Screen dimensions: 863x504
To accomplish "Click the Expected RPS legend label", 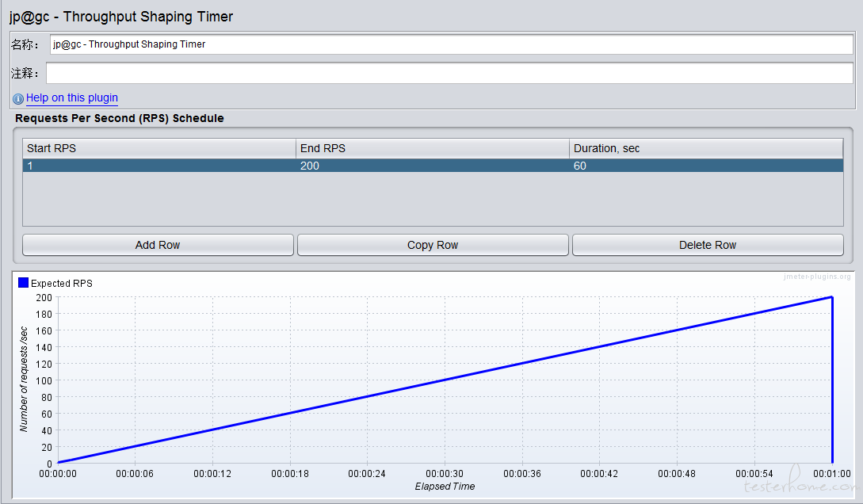I will (62, 284).
